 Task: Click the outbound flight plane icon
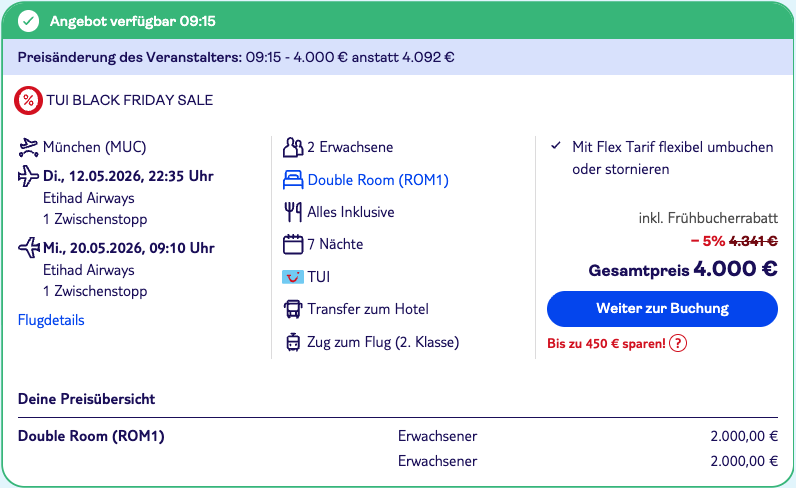point(29,177)
